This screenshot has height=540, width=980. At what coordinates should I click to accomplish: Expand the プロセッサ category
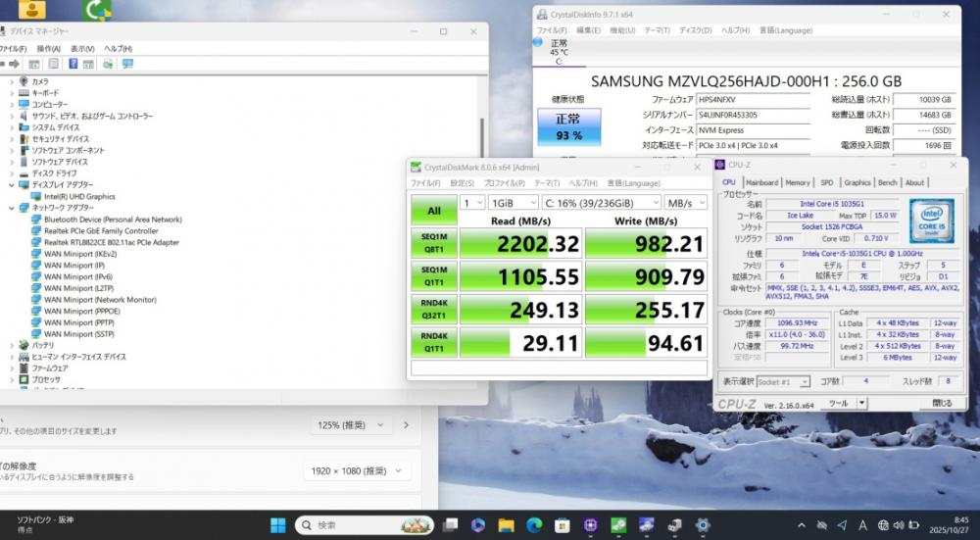[11, 379]
